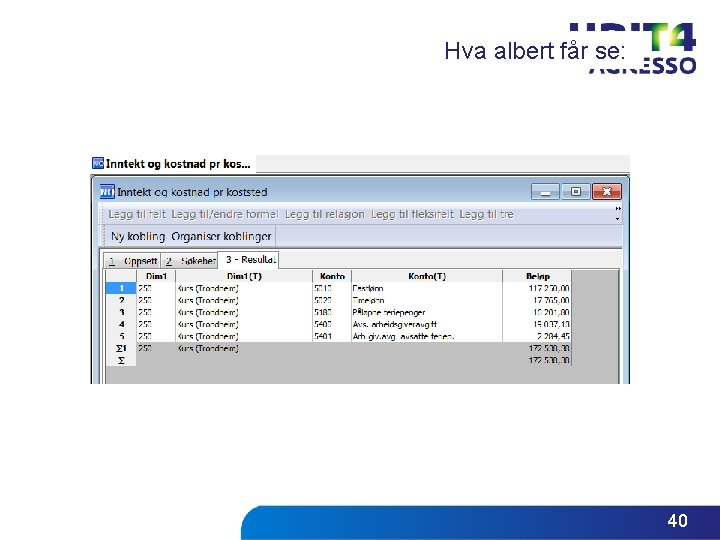Click 'Legg til fleksifelt' toolbar item
720x540 pixels.
point(412,214)
